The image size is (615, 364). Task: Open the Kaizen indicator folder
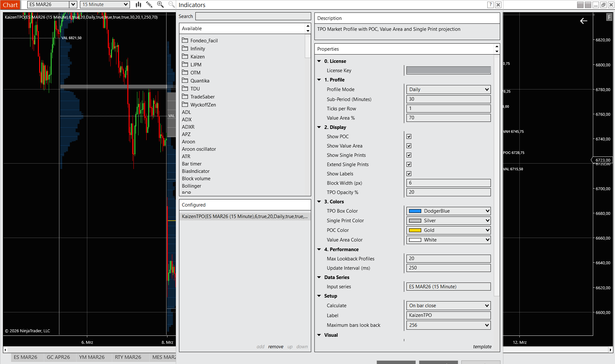pyautogui.click(x=197, y=57)
